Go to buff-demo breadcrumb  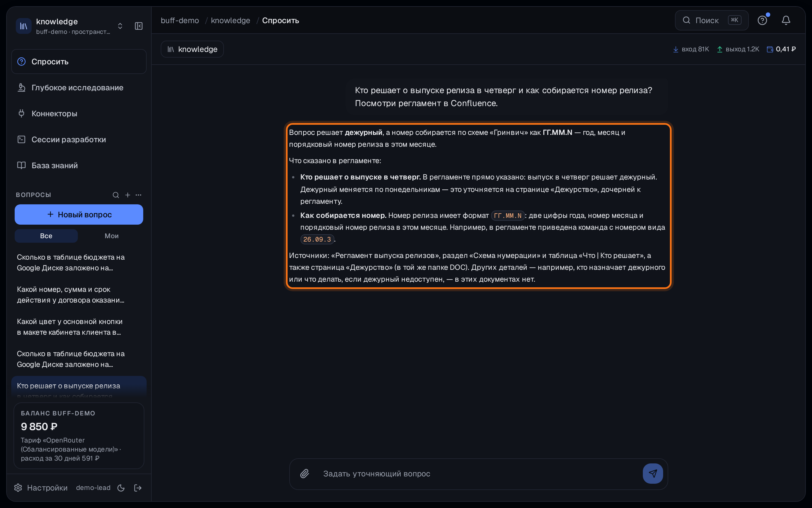coord(180,21)
